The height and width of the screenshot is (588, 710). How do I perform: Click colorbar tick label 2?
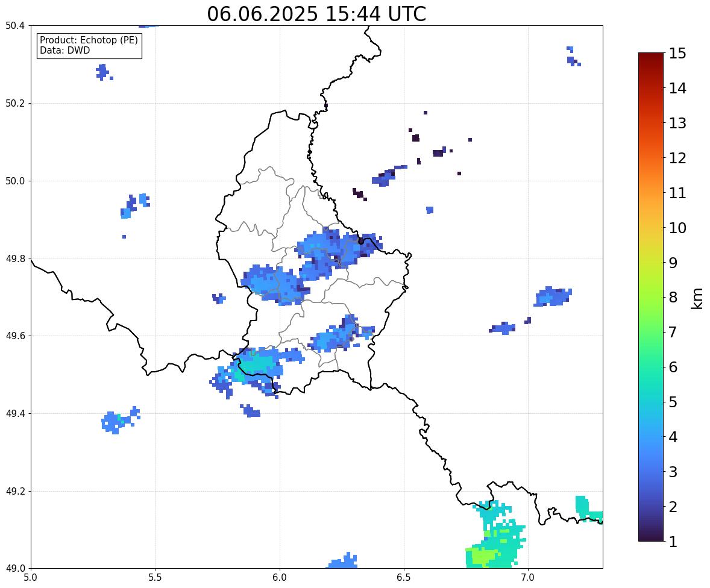(673, 507)
